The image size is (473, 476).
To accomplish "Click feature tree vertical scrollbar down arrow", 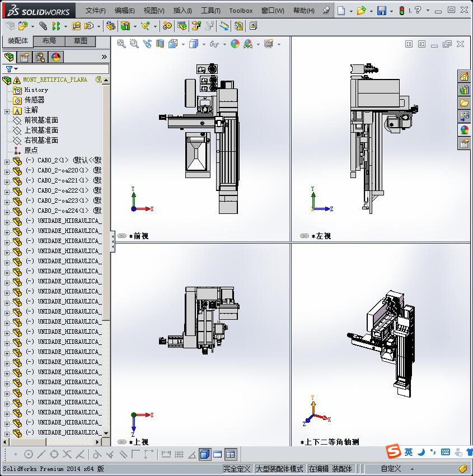I will [106, 433].
